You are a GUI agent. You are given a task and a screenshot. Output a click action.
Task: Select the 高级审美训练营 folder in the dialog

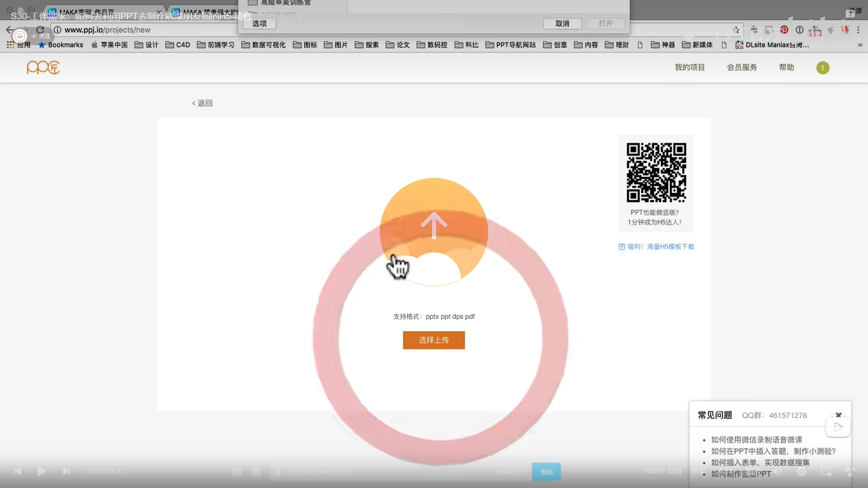280,3
